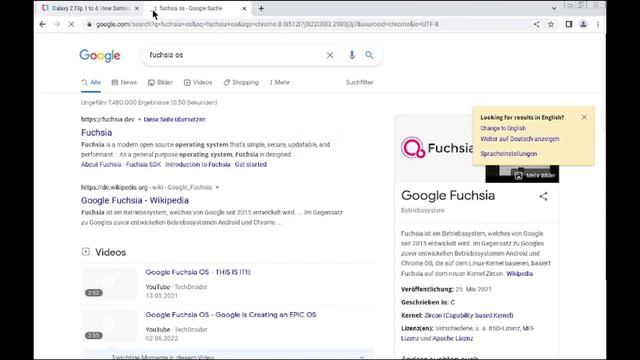Screen dimensions: 640x360
Task: Open the Zircon kernel link
Action: click(x=469, y=316)
